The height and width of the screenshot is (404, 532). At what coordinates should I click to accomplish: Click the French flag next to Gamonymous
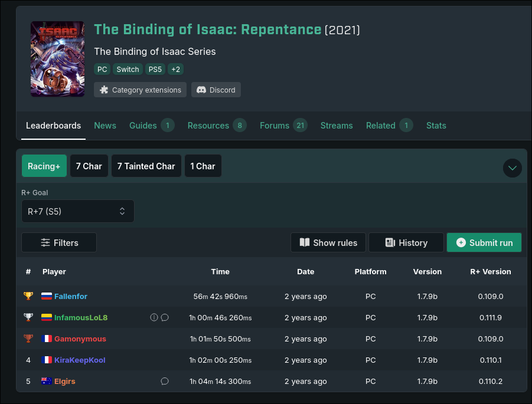pyautogui.click(x=47, y=339)
